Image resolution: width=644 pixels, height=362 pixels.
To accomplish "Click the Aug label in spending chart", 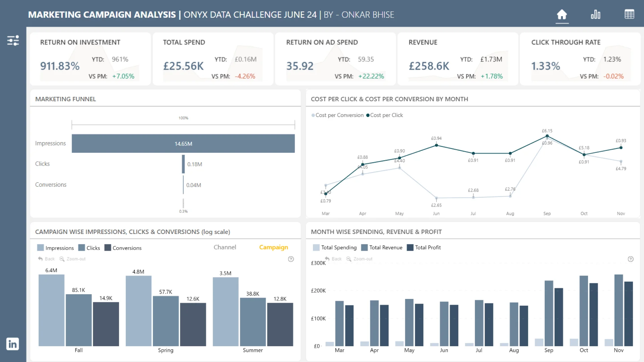I will (x=514, y=350).
